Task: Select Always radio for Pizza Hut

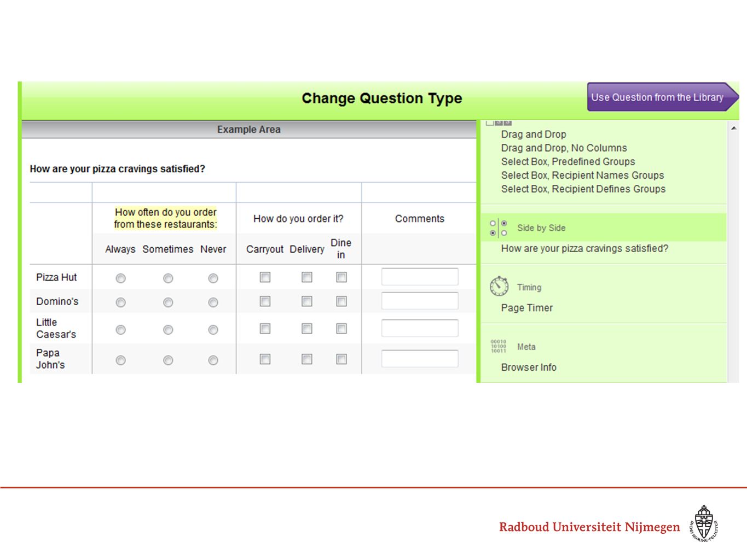Action: point(120,278)
